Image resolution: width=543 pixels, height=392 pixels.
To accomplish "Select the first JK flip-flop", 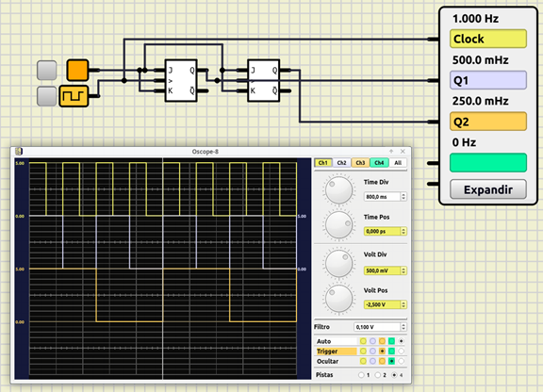I will (181, 81).
